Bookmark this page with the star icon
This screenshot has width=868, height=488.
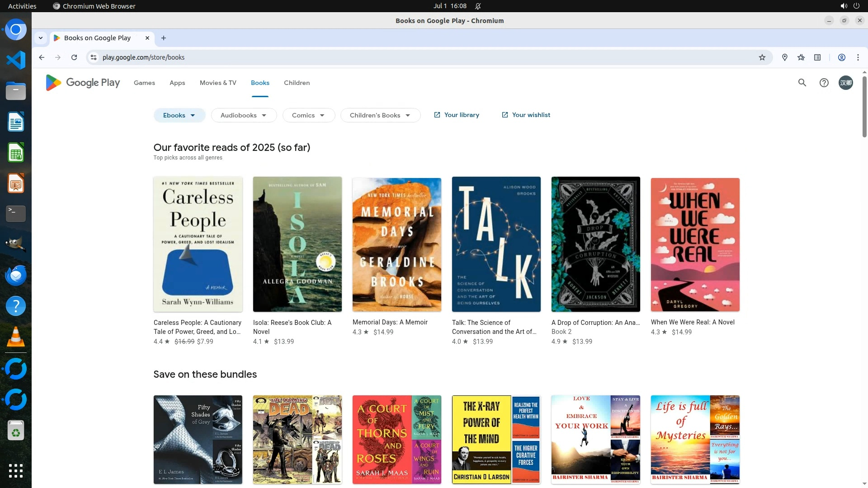[762, 57]
